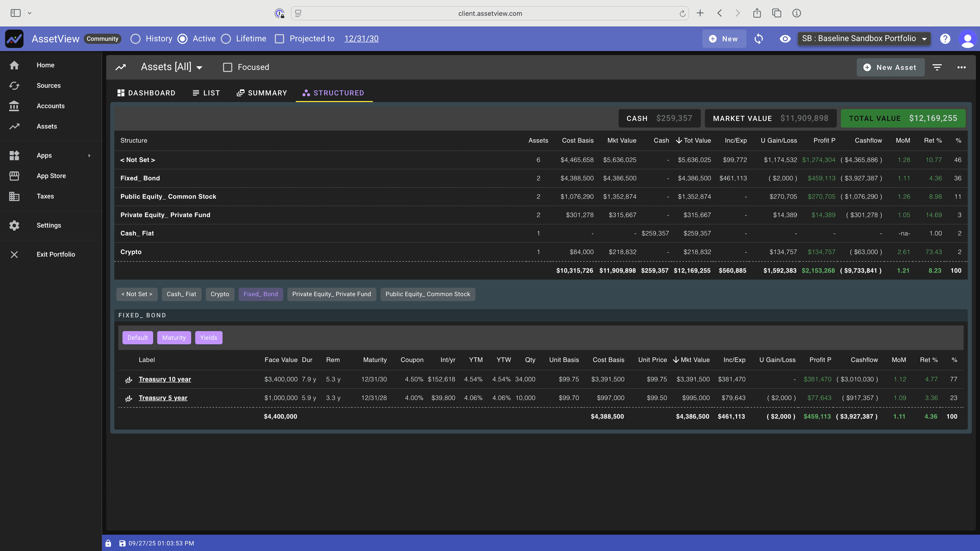Switch to the SUMMARY tab
The width and height of the screenshot is (980, 551).
[x=262, y=93]
